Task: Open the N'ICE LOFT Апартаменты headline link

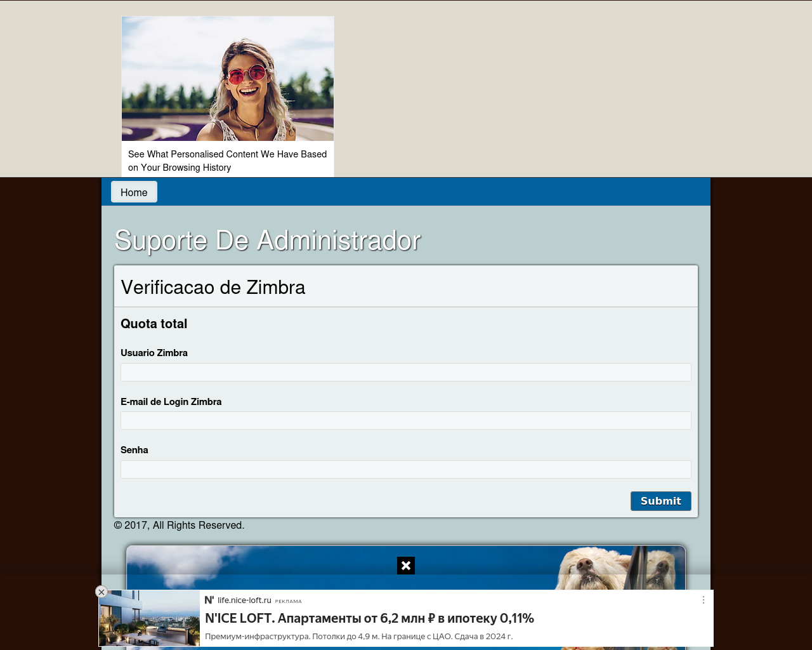Action: point(369,618)
